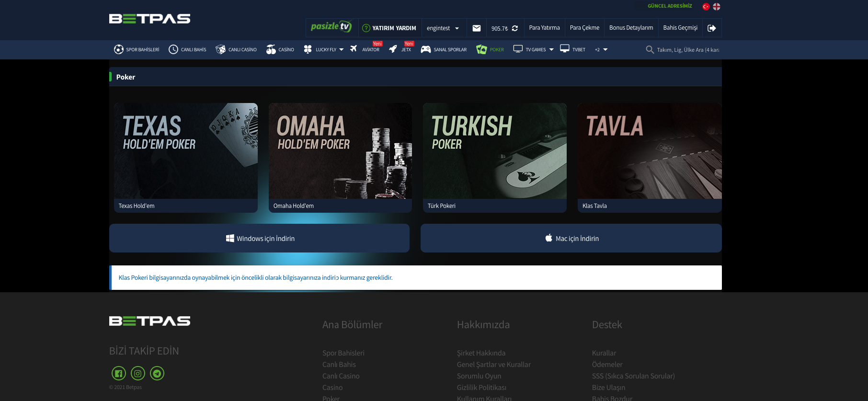
Task: Click the logout exit icon
Action: tap(712, 28)
